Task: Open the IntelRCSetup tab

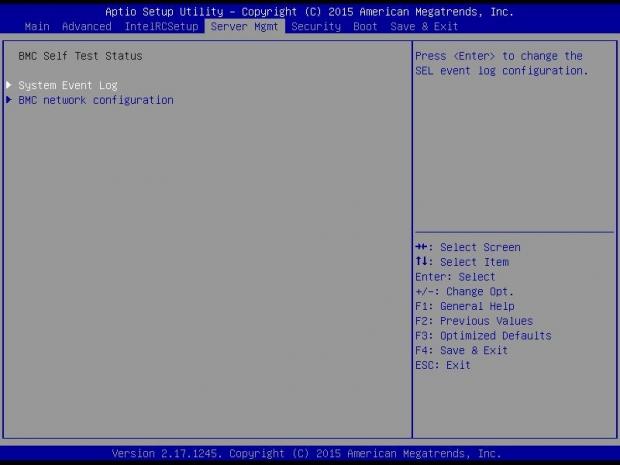Action: pos(161,26)
